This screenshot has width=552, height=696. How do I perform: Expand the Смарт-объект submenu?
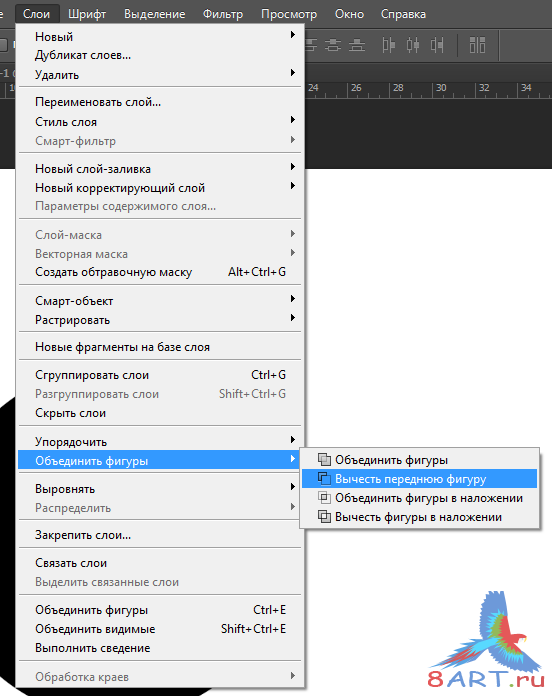(160, 301)
